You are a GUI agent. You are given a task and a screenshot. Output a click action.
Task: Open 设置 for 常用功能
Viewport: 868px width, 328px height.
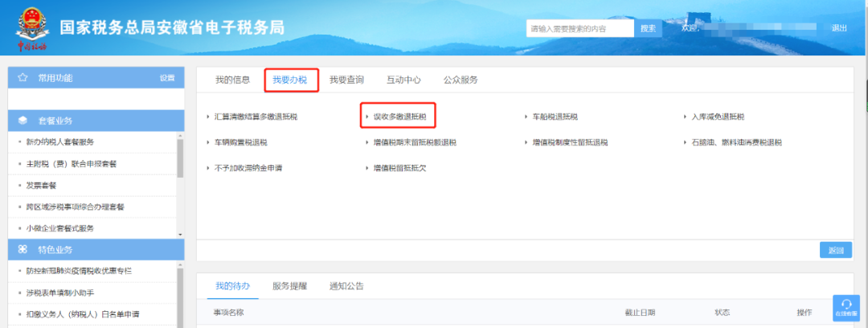[x=167, y=78]
